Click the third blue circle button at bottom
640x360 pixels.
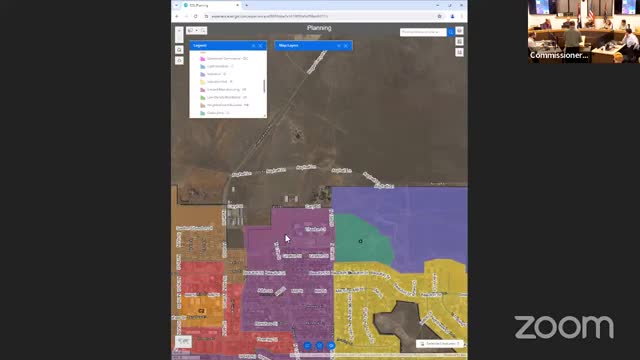(331, 346)
